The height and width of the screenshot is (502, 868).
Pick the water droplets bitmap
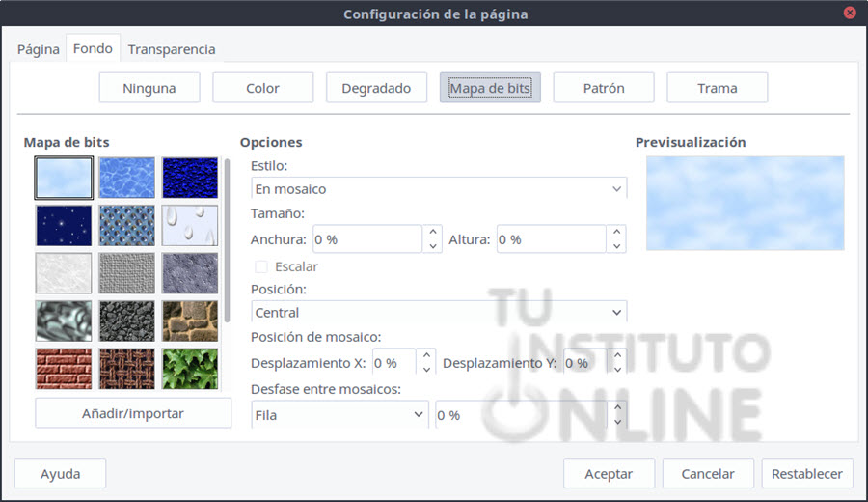190,226
